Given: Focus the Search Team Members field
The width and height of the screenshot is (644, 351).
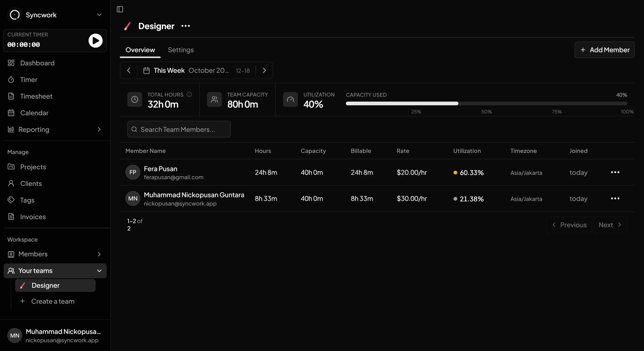Looking at the screenshot, I should click(179, 129).
